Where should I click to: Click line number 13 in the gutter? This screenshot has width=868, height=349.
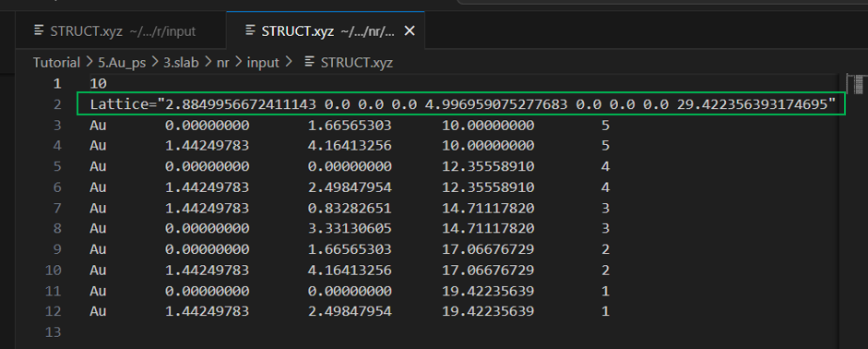(x=54, y=331)
